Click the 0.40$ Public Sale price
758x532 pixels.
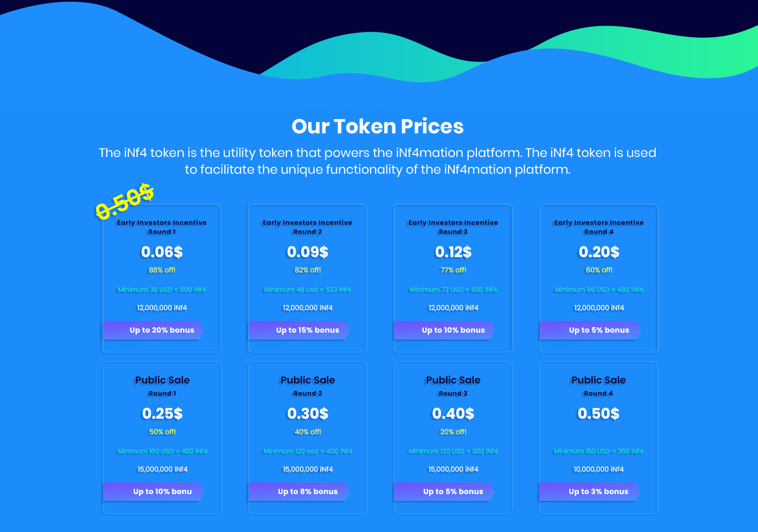(453, 413)
